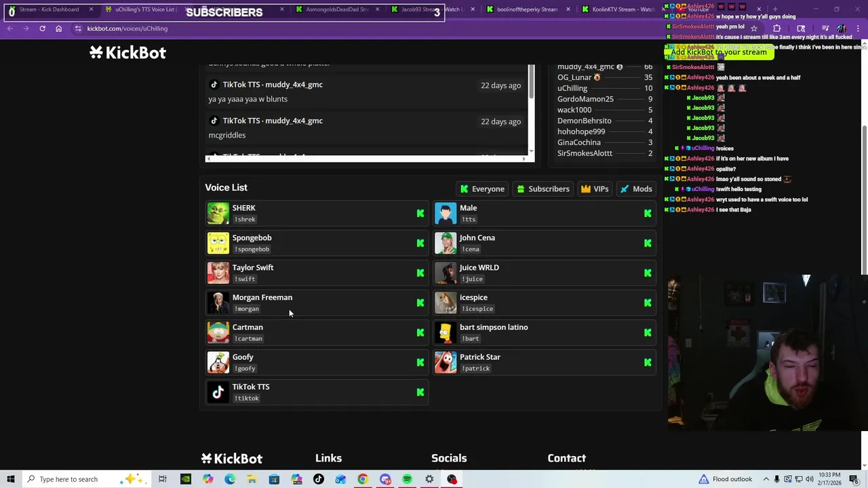Click the Kick icon on Morgan Freeman row

click(x=420, y=303)
